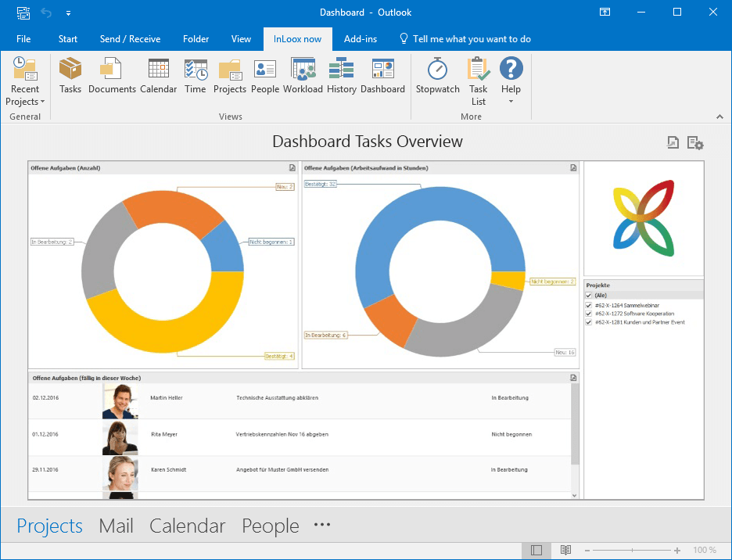Viewport: 732px width, 560px height.
Task: Switch to the View tab
Action: [x=241, y=39]
